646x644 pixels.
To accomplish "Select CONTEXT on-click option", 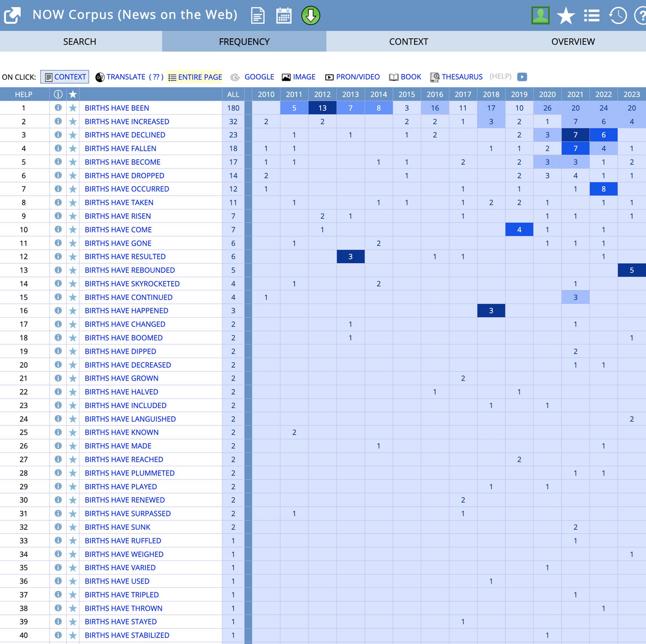I will (x=65, y=77).
